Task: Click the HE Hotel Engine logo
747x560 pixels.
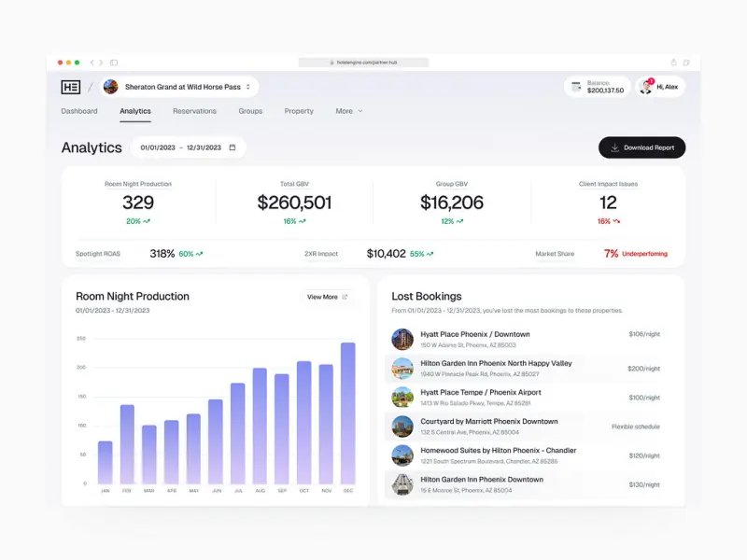Action: (x=71, y=87)
